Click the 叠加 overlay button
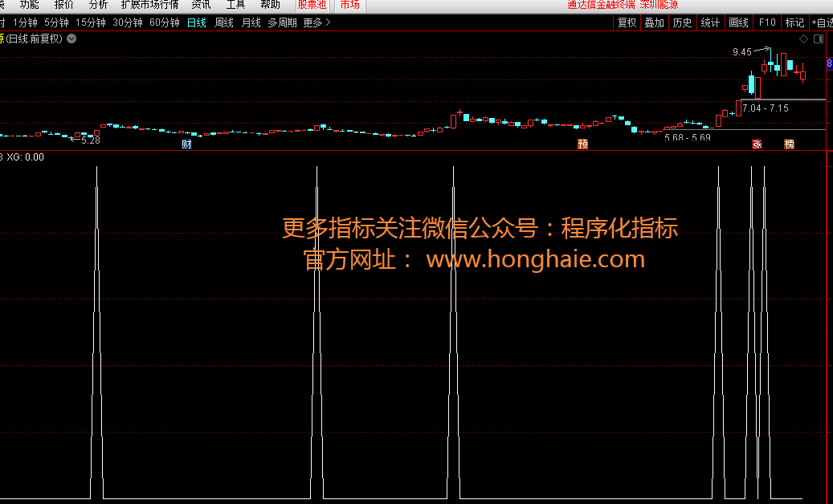Viewport: 833px width, 504px height. [x=654, y=22]
